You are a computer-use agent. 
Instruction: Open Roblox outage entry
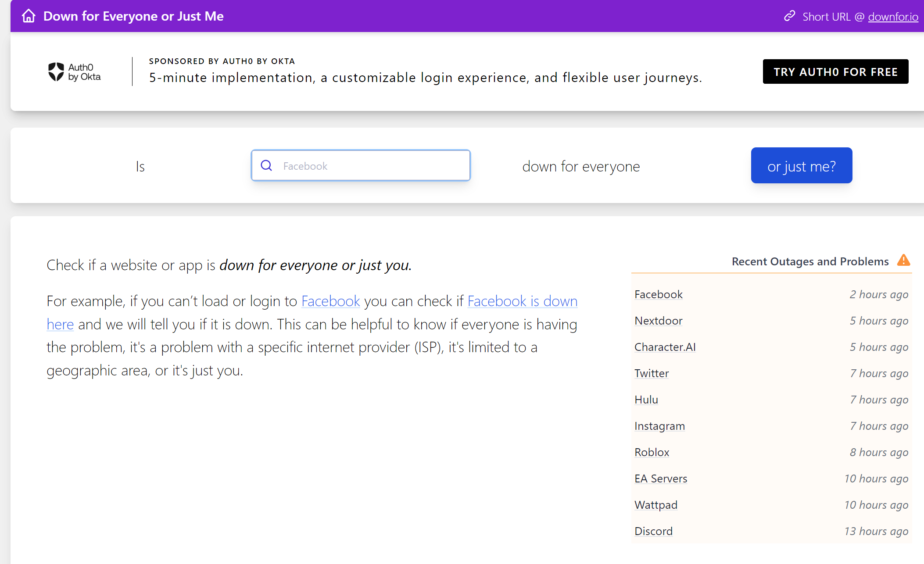click(x=652, y=452)
